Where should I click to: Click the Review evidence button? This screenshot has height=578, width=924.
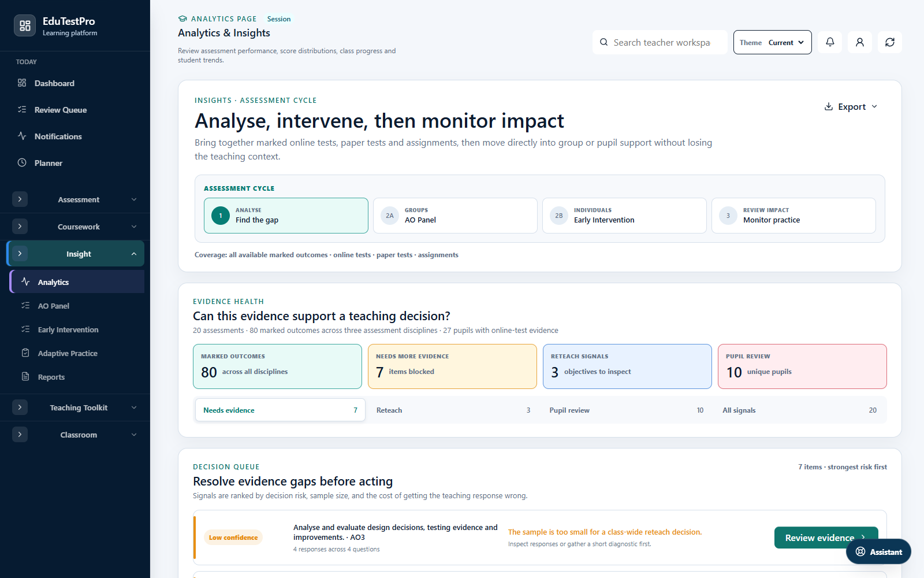pyautogui.click(x=826, y=538)
